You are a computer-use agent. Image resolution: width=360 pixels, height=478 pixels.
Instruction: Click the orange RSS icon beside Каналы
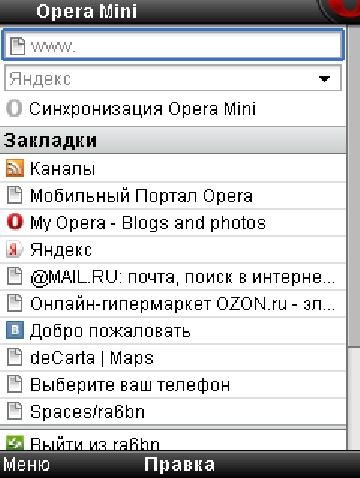15,168
